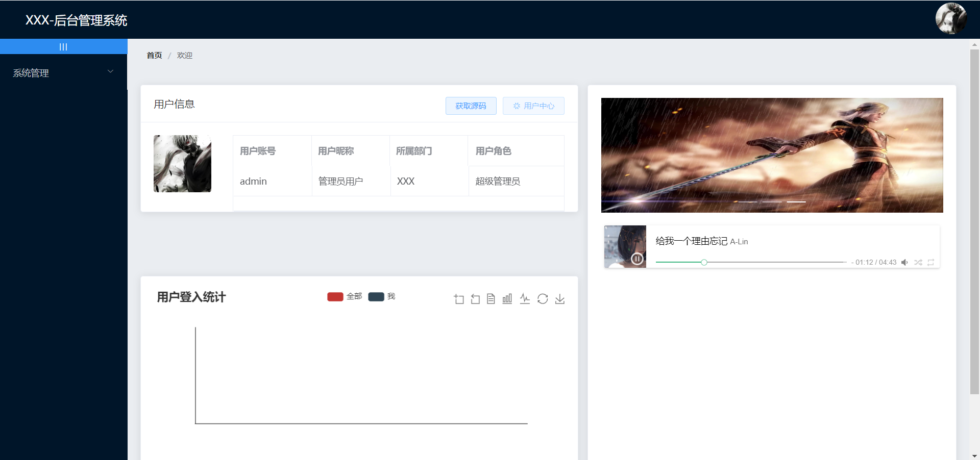This screenshot has width=980, height=460.
Task: Reset the chart zoom with back icon
Action: coord(475,299)
